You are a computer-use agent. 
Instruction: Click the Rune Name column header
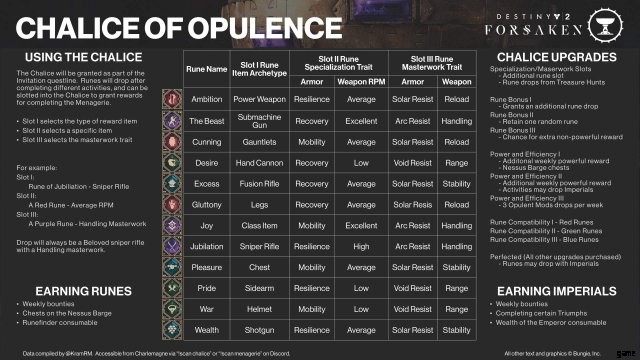coord(207,69)
